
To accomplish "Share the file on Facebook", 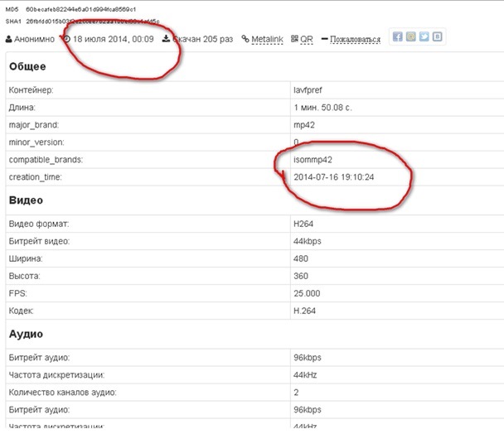I will 398,37.
